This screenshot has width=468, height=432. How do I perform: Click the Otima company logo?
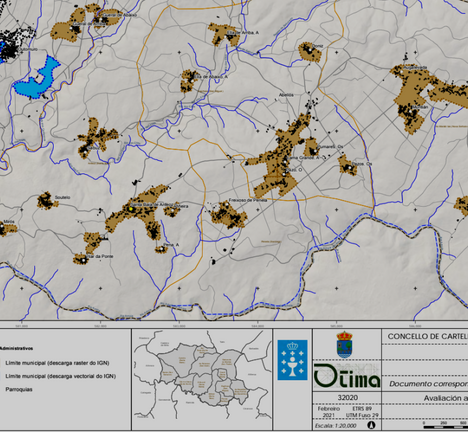347,376
